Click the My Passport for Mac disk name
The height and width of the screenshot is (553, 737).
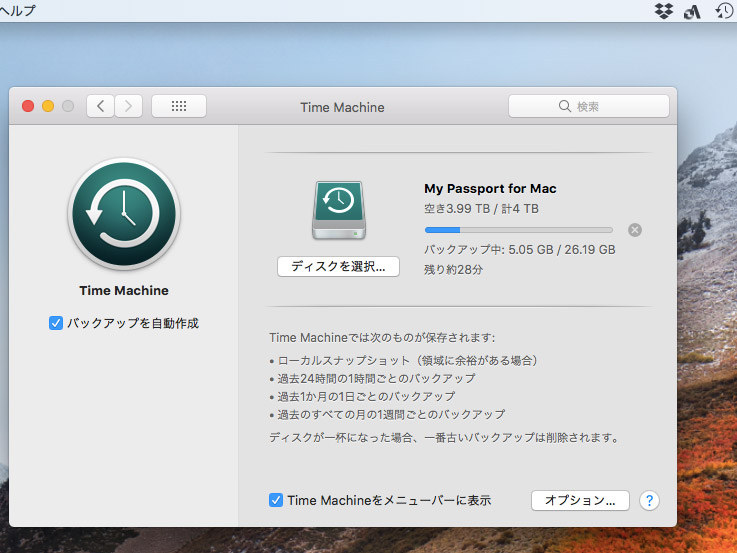pyautogui.click(x=490, y=189)
